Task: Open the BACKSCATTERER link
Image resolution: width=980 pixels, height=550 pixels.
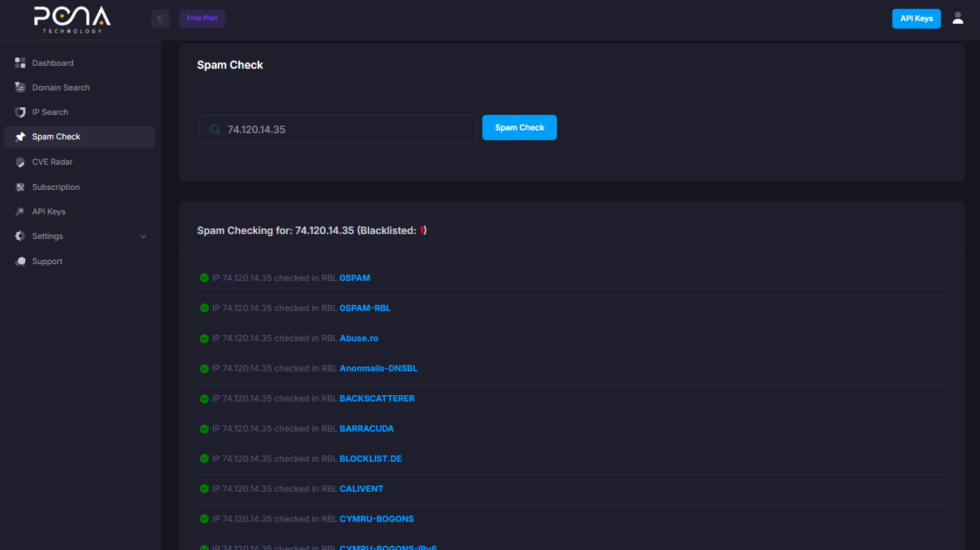Action: [x=377, y=399]
